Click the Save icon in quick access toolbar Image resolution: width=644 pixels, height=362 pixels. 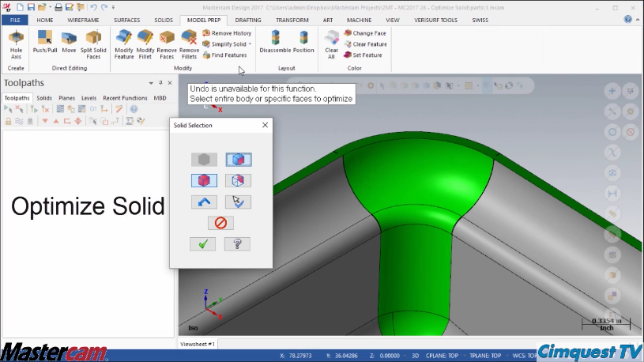31,7
